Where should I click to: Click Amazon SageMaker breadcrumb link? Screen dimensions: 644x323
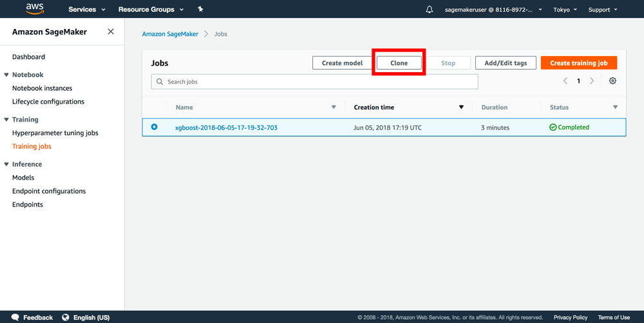point(170,34)
